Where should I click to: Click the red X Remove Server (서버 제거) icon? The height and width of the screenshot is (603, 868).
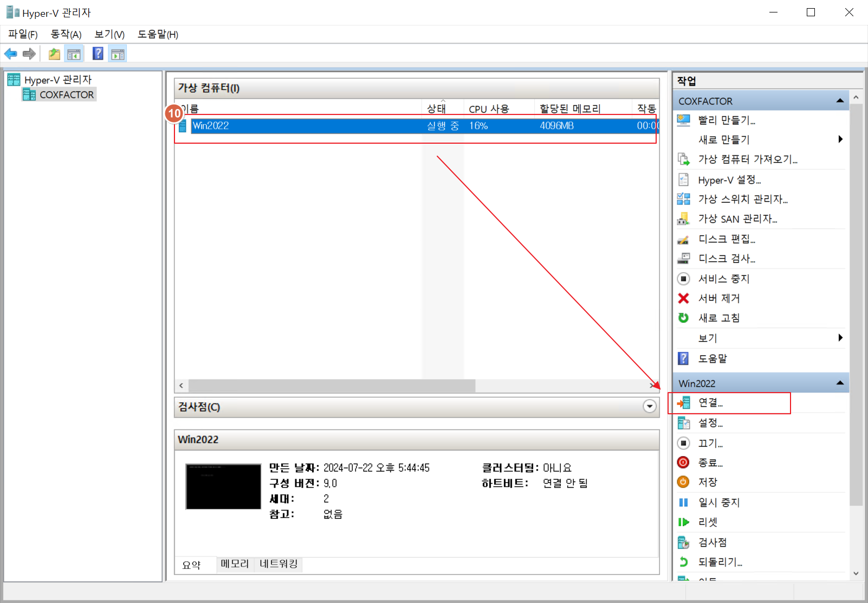click(684, 298)
